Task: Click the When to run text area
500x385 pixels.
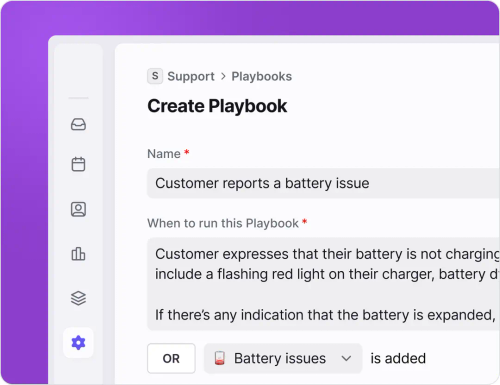Action: [323, 284]
